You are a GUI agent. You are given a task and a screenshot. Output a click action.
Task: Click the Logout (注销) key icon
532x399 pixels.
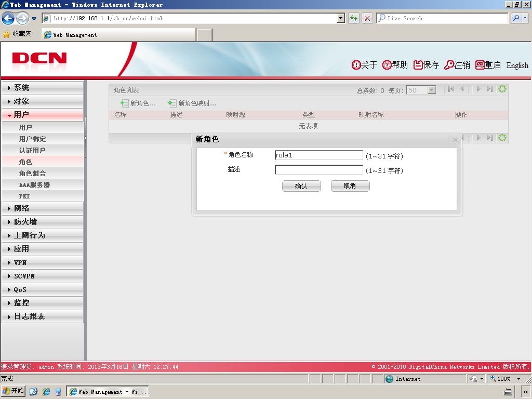point(449,65)
